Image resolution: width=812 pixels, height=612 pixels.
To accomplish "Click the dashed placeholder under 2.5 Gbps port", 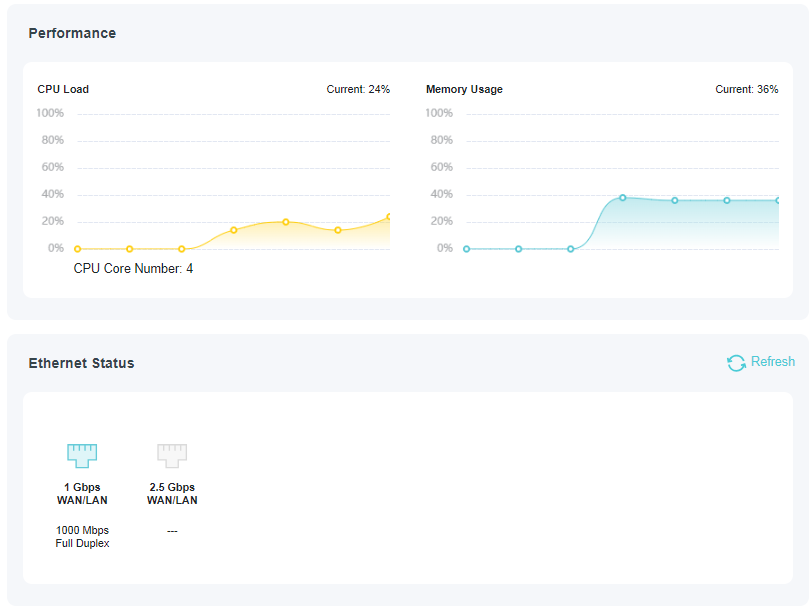I will pos(172,530).
